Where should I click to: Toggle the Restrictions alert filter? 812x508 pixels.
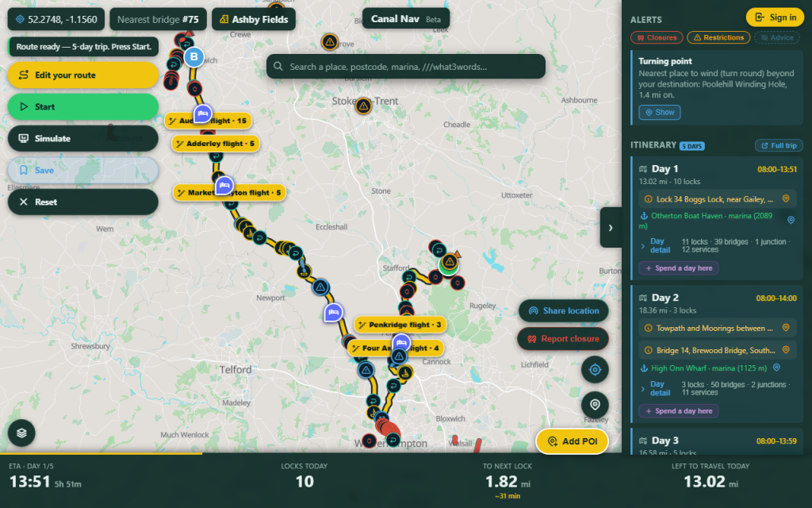[x=718, y=37]
